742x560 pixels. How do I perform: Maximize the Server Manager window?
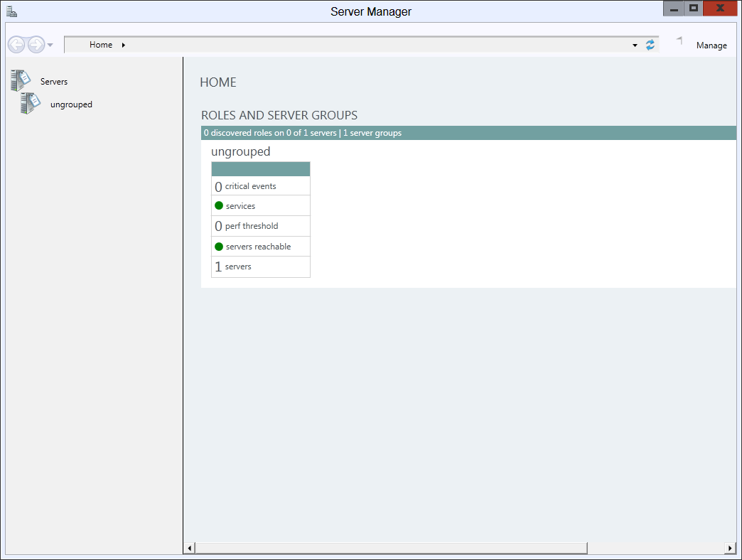(x=693, y=9)
